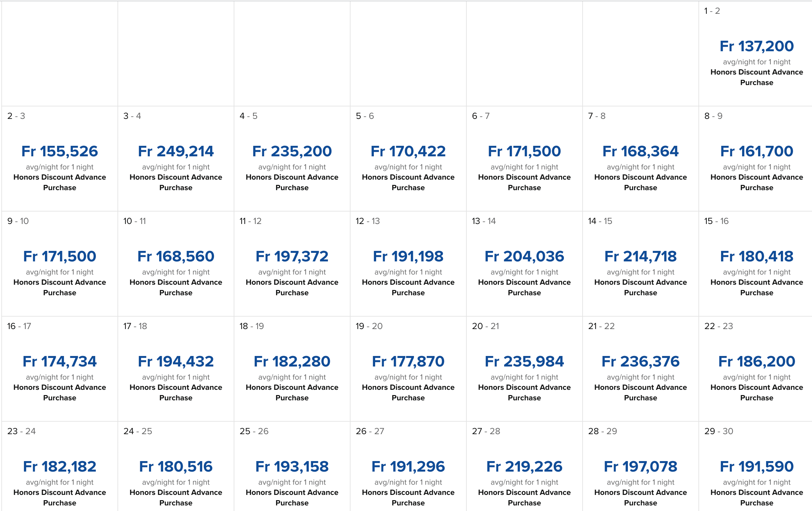
Task: Click the Fr 204,036 rate
Action: click(x=524, y=256)
